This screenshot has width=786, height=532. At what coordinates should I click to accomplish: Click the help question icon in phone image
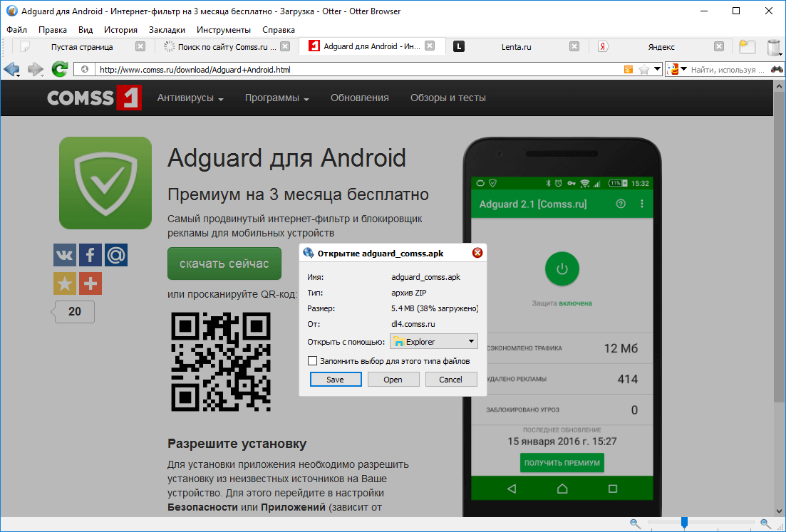[x=621, y=204]
